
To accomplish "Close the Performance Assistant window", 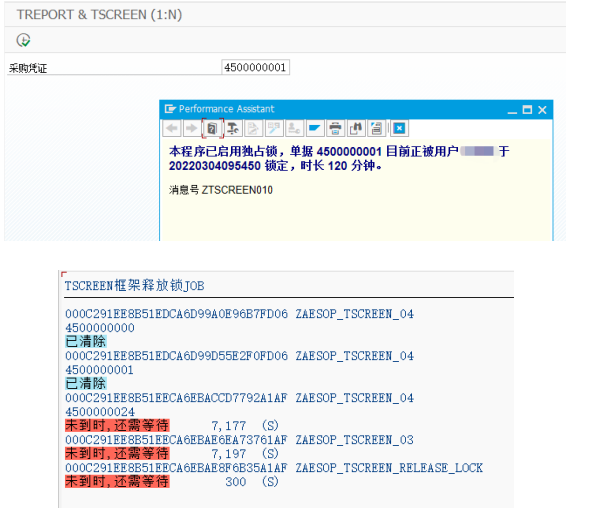I will pyautogui.click(x=542, y=110).
